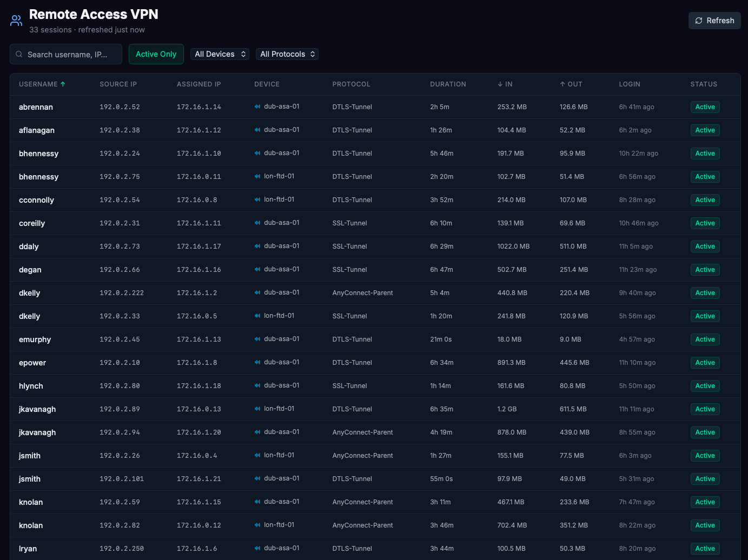
Task: Sort by the Protocol column header
Action: [x=352, y=84]
